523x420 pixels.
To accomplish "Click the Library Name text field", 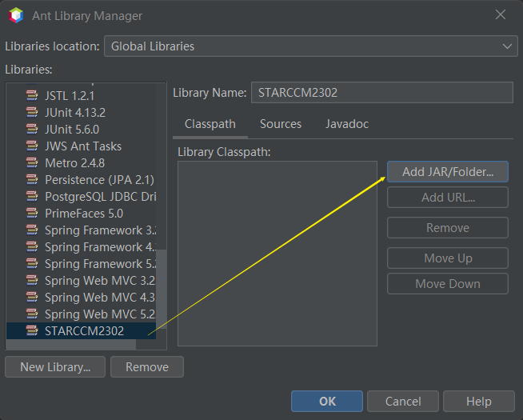I will tap(381, 92).
